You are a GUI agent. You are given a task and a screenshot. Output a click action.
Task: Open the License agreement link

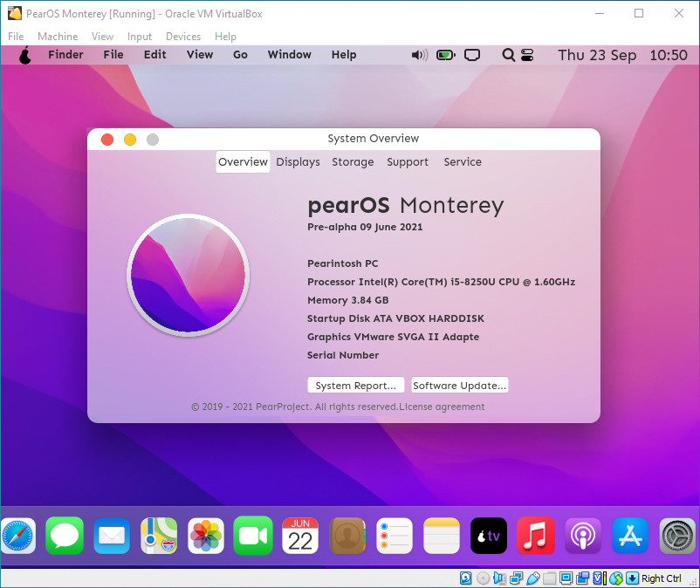(x=442, y=407)
